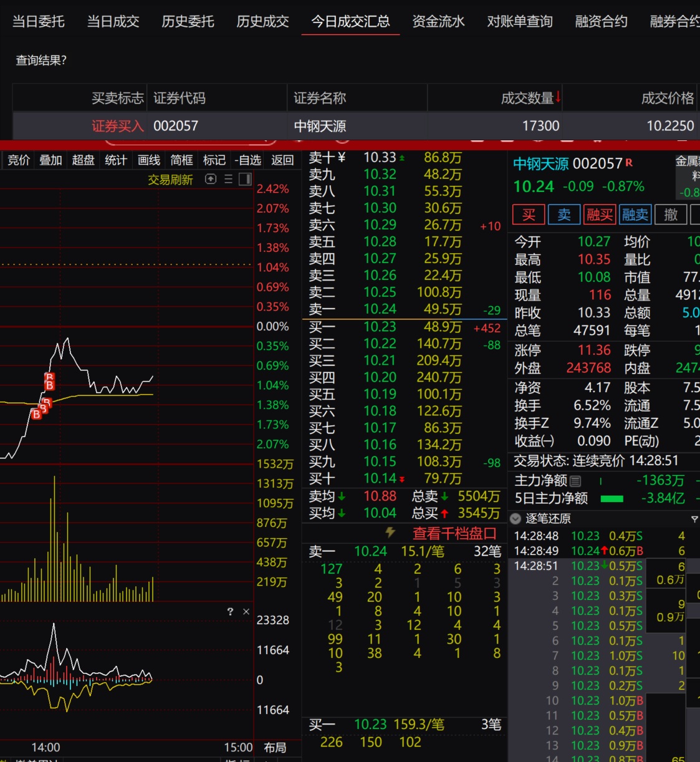Click the 融买 margin buy button
This screenshot has width=700, height=762.
[x=600, y=215]
